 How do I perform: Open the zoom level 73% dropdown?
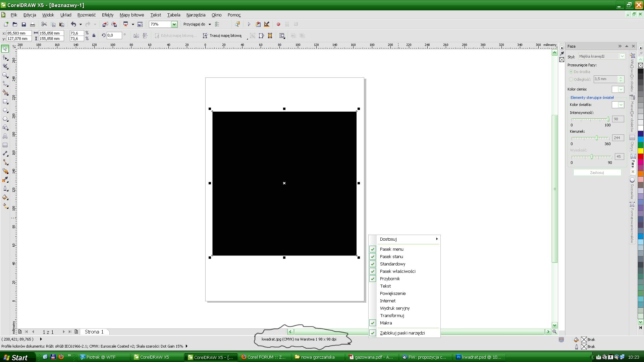click(x=174, y=24)
